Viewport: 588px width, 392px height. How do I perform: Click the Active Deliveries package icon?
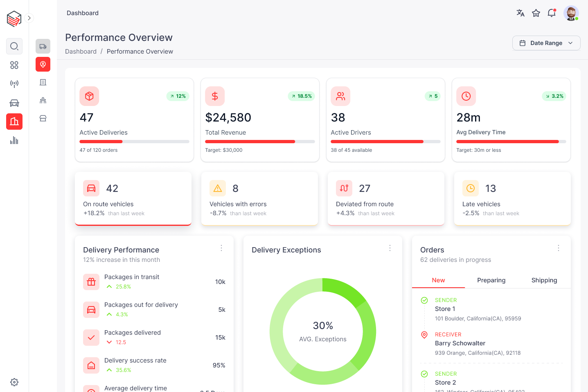coord(89,96)
